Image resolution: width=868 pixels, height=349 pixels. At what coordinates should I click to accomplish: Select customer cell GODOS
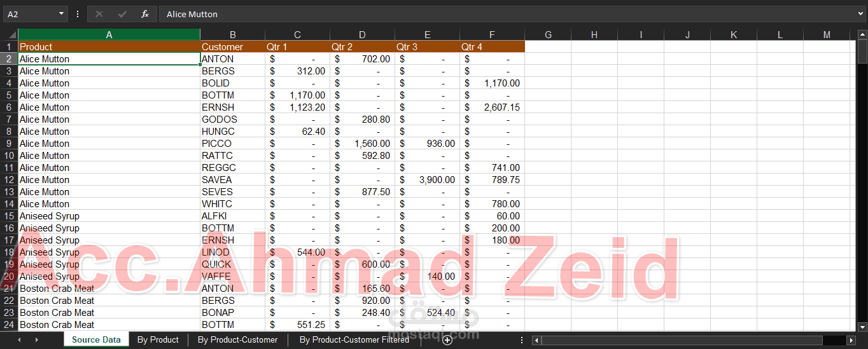click(233, 120)
